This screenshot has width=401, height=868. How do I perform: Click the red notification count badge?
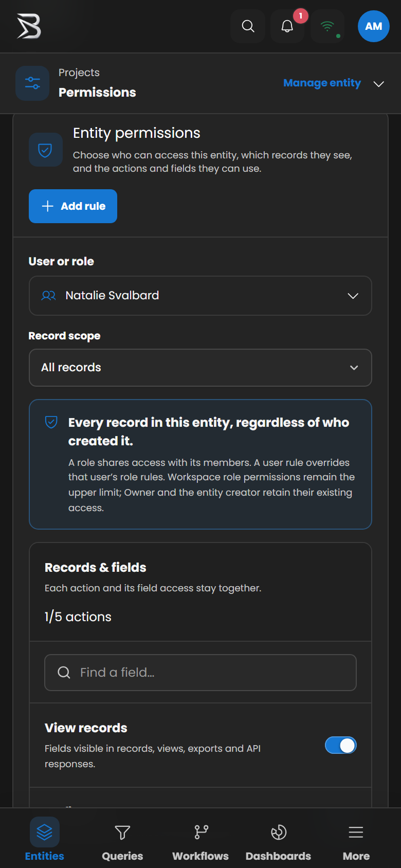click(301, 16)
